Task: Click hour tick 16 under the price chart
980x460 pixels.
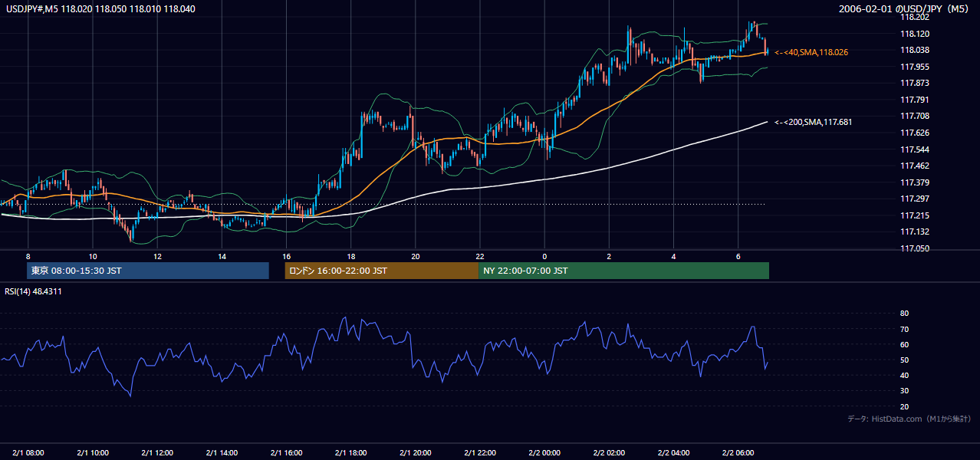Action: click(286, 256)
